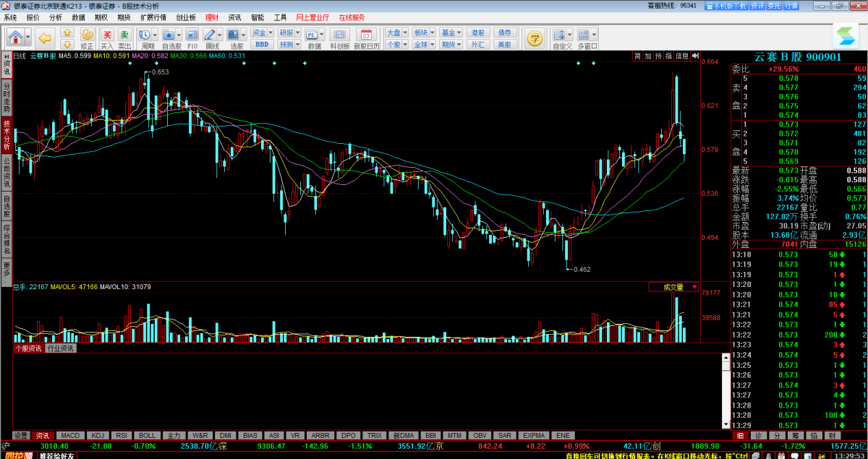Toggle the 指 indicator button
Screen dimensions: 868x459
(668, 56)
